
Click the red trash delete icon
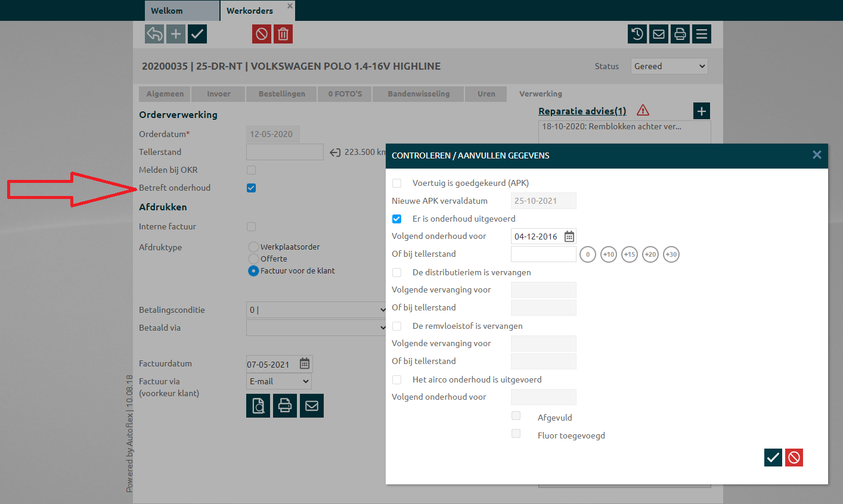[283, 34]
